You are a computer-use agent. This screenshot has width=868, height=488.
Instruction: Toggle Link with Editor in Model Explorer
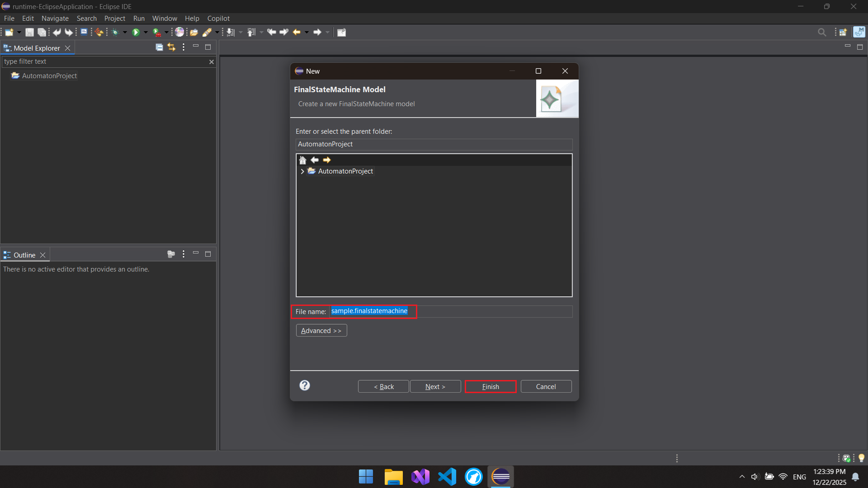[x=171, y=47]
